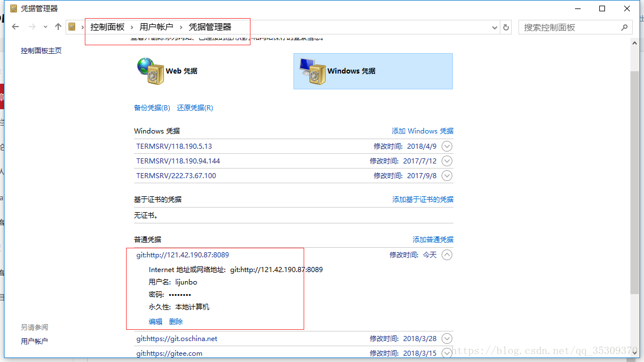Select 控制面板 in the breadcrumb
Screen dimensions: 644x362
pos(107,27)
